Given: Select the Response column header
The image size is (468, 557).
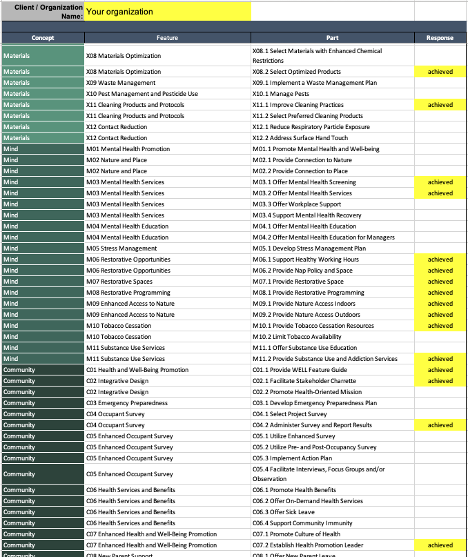Looking at the screenshot, I should pos(440,38).
